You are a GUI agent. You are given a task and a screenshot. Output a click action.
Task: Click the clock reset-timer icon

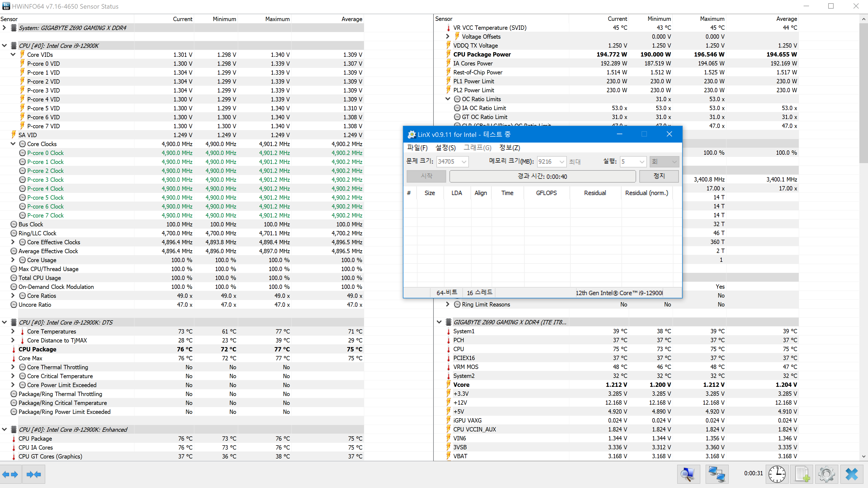(x=777, y=474)
